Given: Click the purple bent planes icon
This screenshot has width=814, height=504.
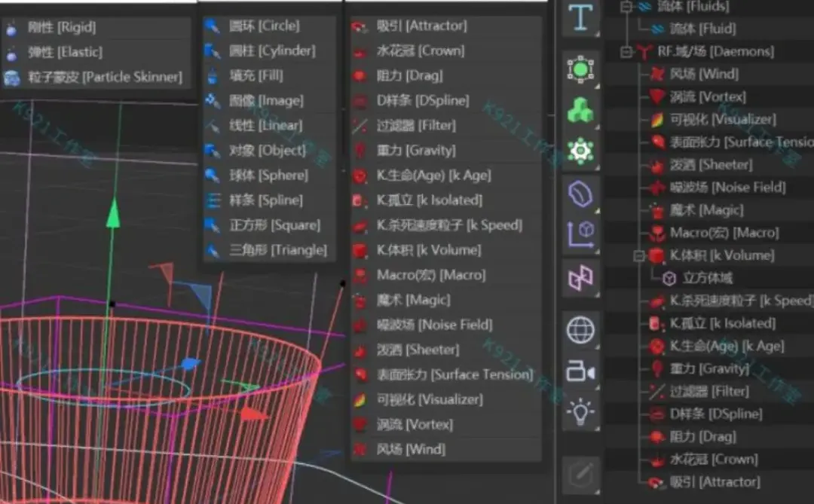Looking at the screenshot, I should (x=580, y=278).
